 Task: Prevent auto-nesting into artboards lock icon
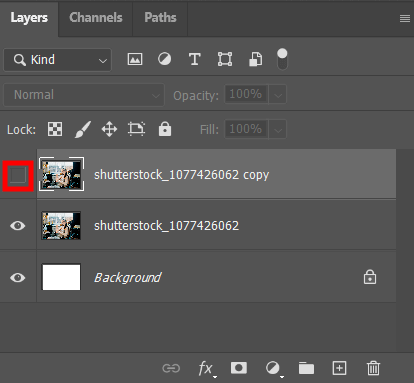point(136,129)
